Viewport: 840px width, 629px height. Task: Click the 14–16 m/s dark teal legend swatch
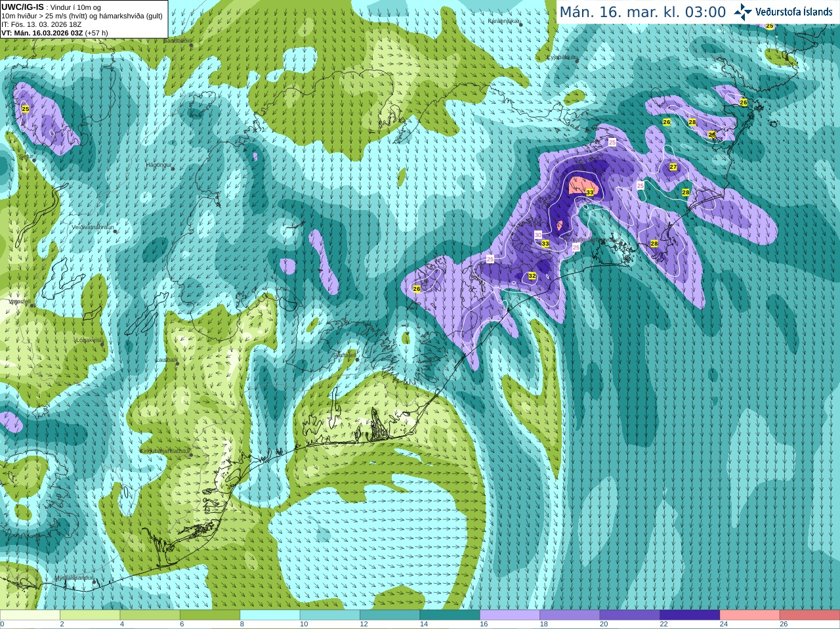click(450, 615)
